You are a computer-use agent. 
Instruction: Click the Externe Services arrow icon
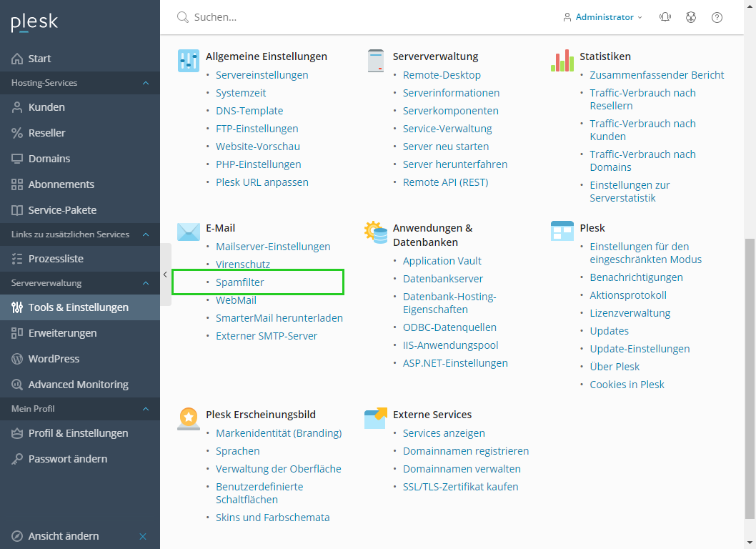click(376, 417)
